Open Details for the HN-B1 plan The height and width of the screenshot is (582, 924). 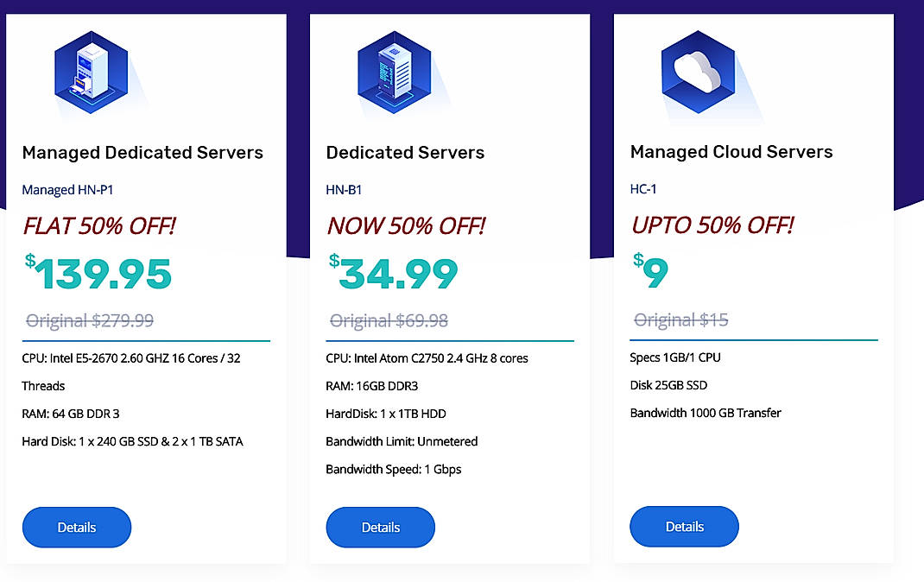(x=380, y=527)
